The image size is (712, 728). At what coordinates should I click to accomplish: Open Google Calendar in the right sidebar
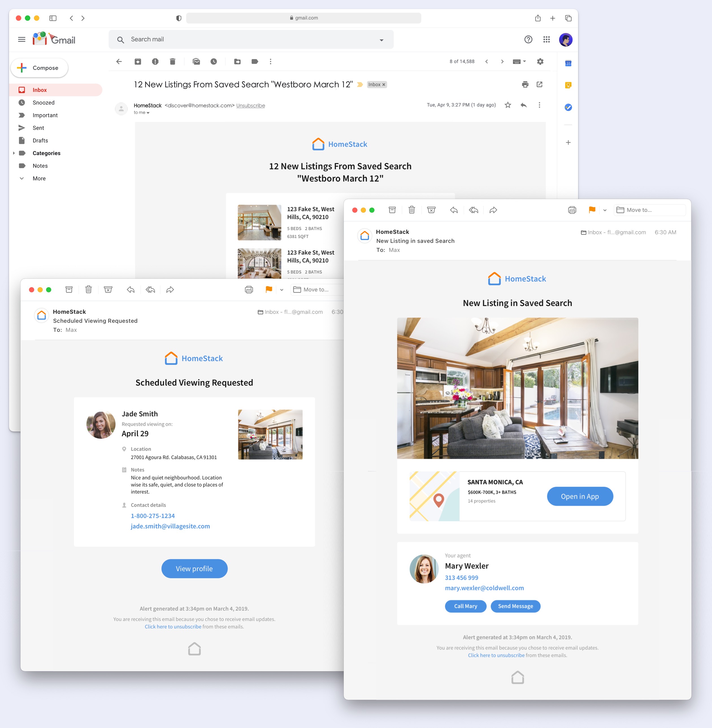click(x=568, y=63)
